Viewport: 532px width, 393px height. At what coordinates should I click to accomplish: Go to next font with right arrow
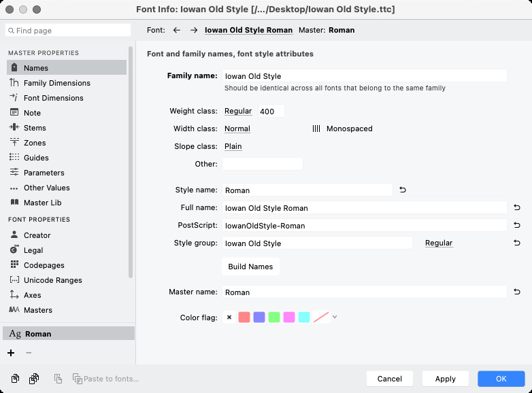194,30
